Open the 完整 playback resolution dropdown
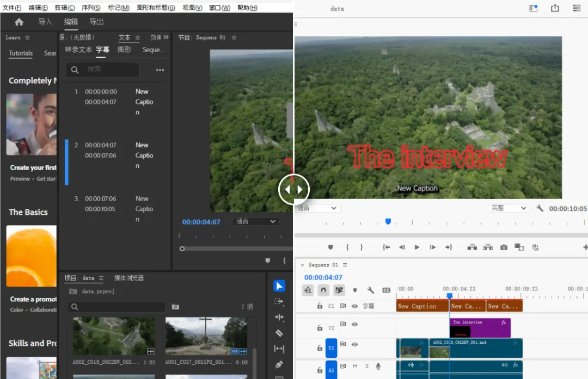The height and width of the screenshot is (379, 588). pos(509,208)
